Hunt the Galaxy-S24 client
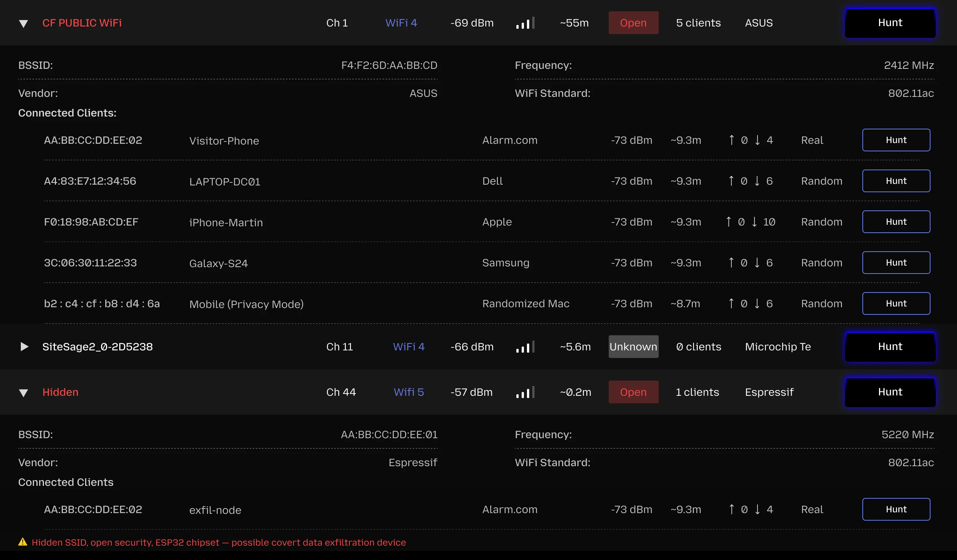Screen dimensions: 957x560 (x=896, y=262)
